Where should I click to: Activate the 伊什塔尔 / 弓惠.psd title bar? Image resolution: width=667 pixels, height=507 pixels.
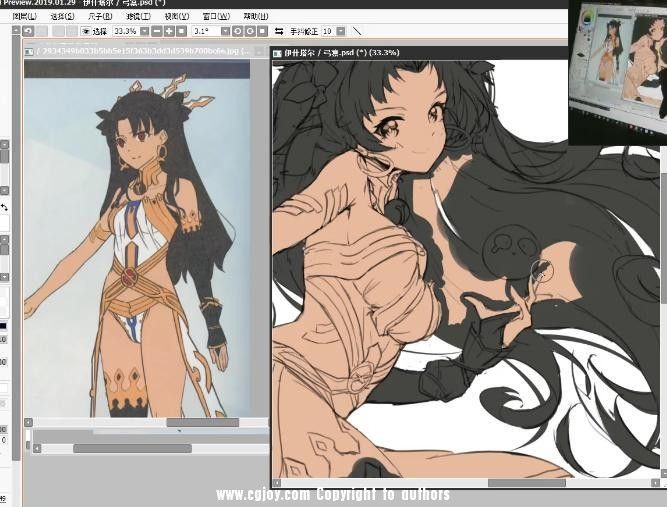pyautogui.click(x=419, y=53)
